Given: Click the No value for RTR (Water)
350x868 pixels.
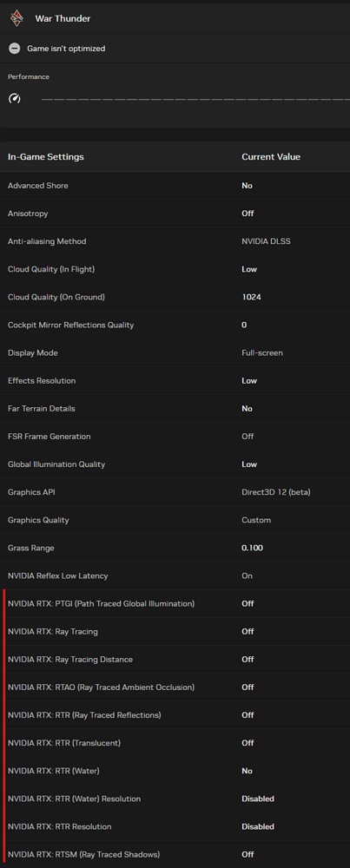Looking at the screenshot, I should (247, 771).
